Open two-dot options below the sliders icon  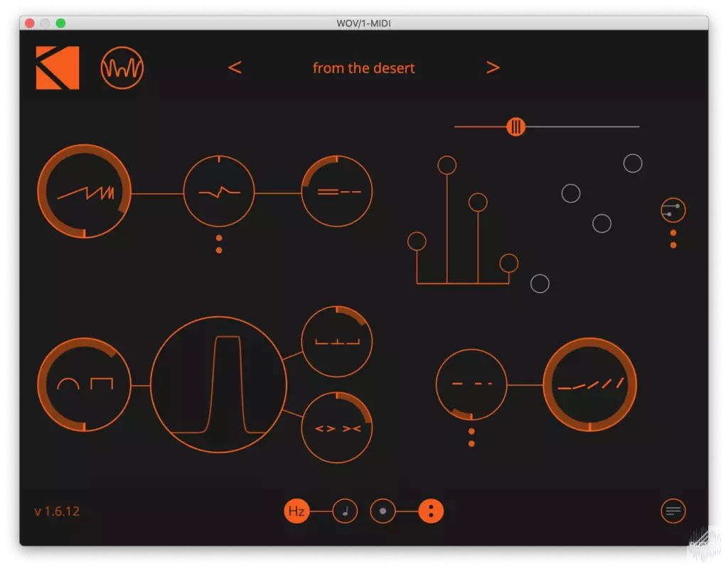[x=673, y=239]
